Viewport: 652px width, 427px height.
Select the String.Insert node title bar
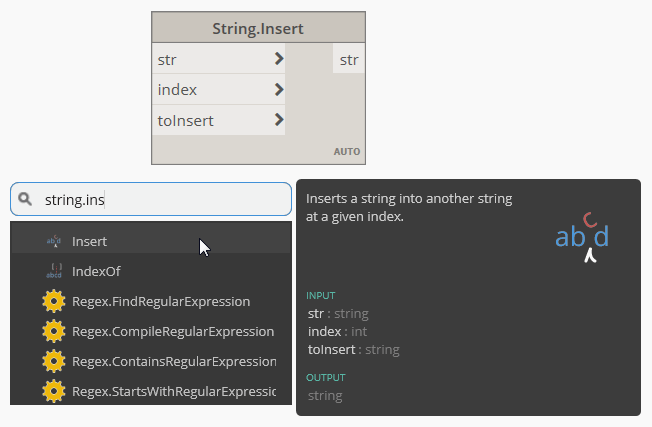258,28
